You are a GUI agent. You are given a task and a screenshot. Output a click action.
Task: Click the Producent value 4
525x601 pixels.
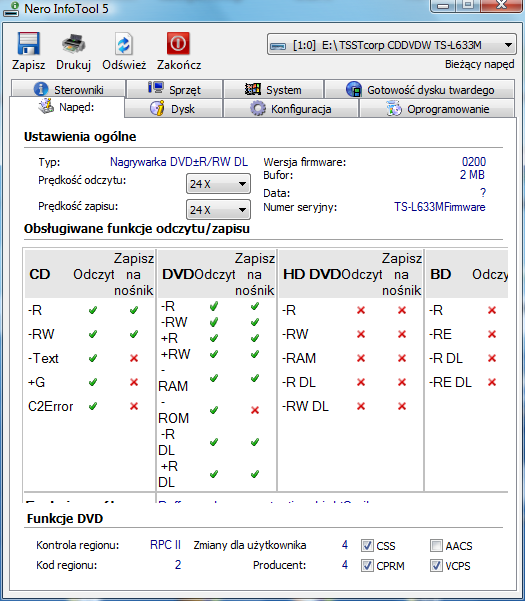pyautogui.click(x=345, y=565)
